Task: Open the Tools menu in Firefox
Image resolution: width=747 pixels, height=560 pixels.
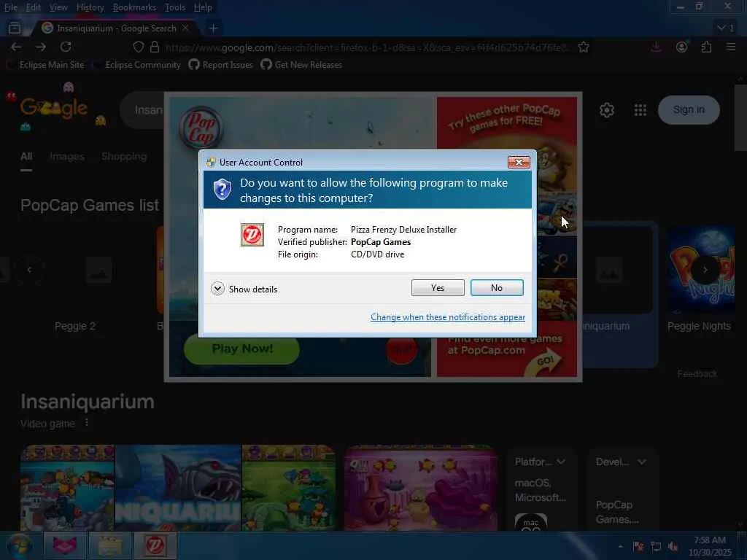Action: [x=175, y=7]
